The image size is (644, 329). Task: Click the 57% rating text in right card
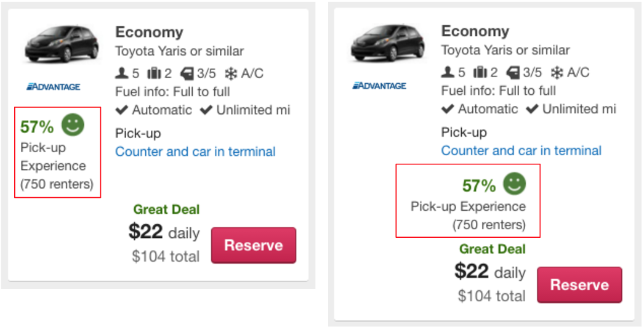point(478,185)
